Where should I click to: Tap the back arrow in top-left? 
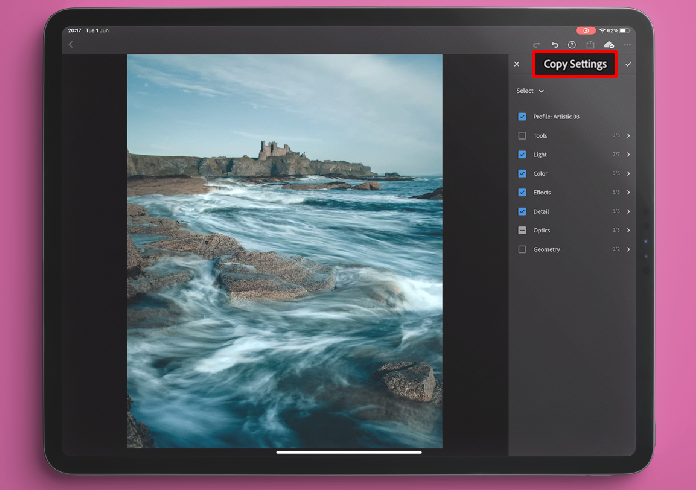[x=71, y=44]
